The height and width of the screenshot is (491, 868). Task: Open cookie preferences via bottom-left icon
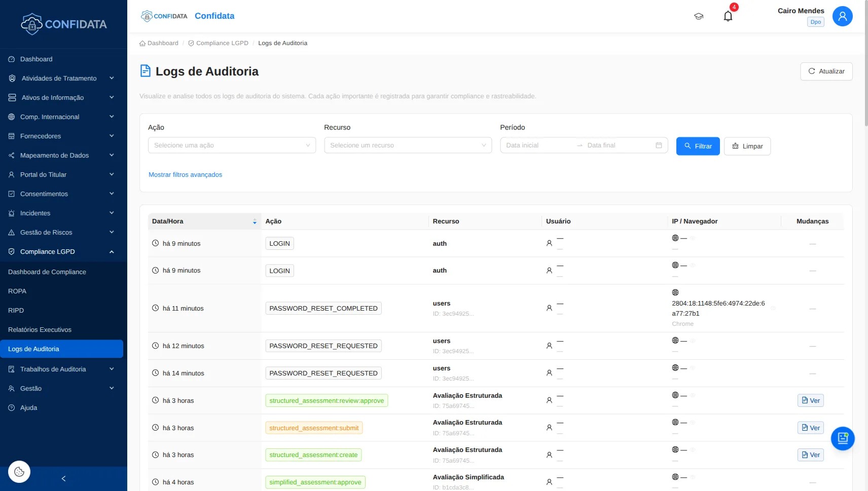19,471
